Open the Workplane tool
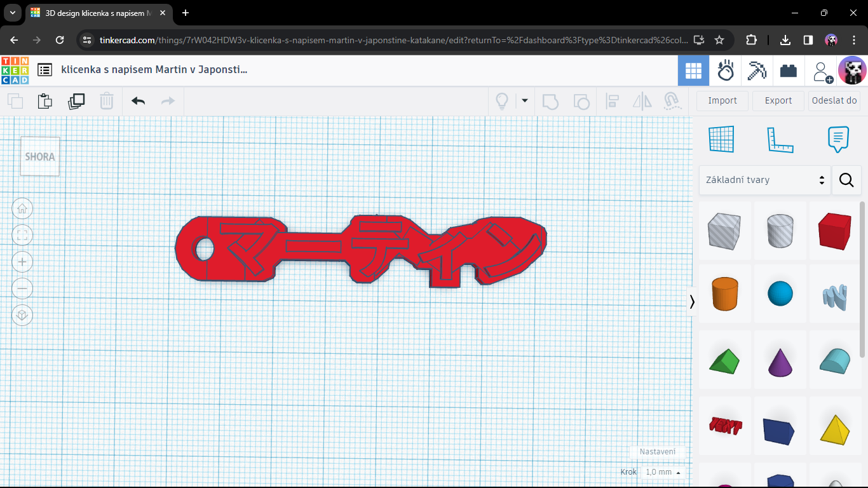 tap(721, 139)
